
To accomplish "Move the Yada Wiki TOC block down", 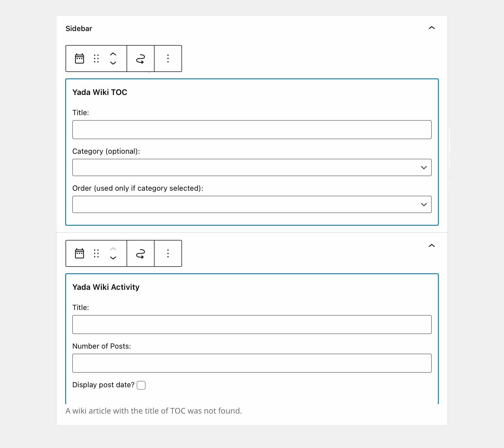I will pyautogui.click(x=113, y=63).
